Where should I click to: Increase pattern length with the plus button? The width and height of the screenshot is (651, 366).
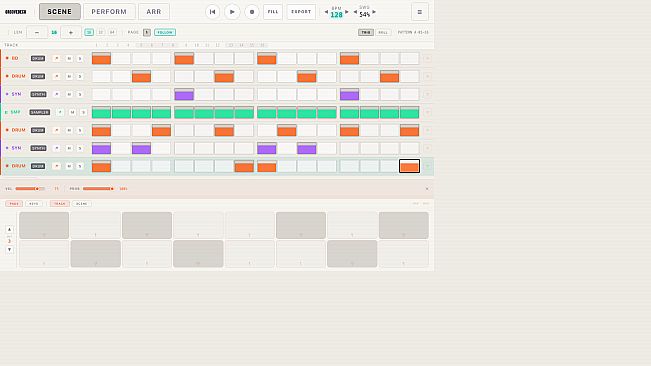[x=71, y=32]
